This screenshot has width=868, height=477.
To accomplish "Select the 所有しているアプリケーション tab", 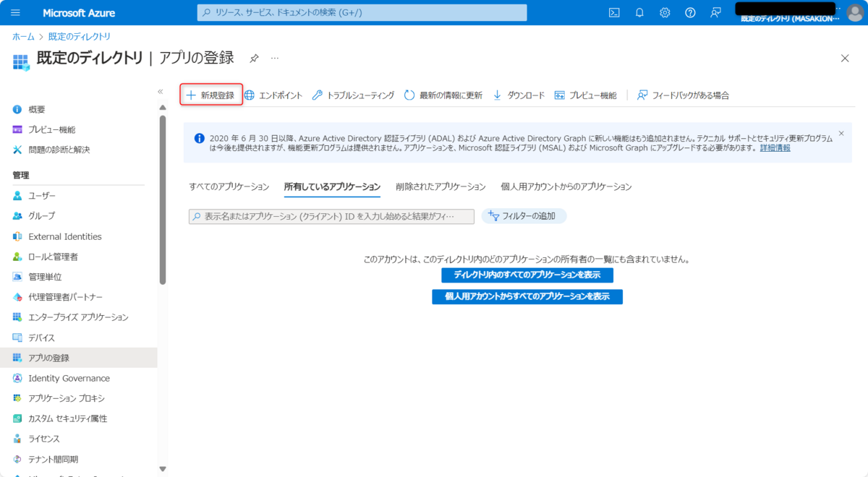I will click(332, 186).
